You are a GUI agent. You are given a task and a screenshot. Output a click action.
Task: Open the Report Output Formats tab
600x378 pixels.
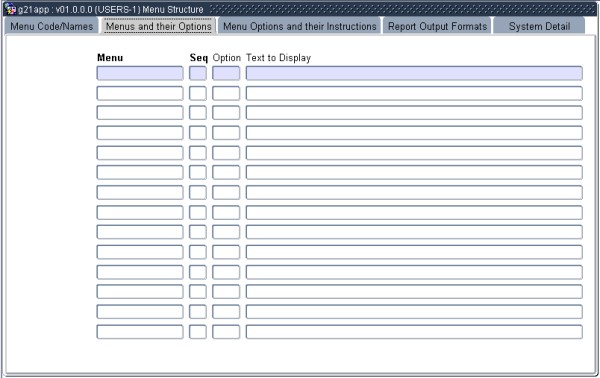click(x=437, y=26)
